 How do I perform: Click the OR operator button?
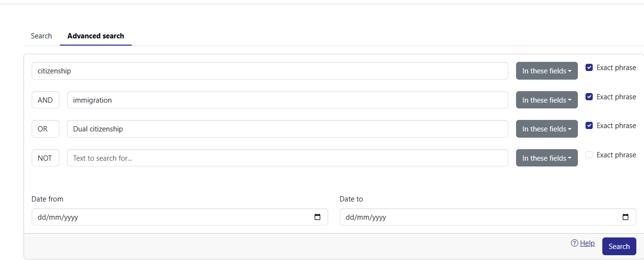[x=46, y=129]
